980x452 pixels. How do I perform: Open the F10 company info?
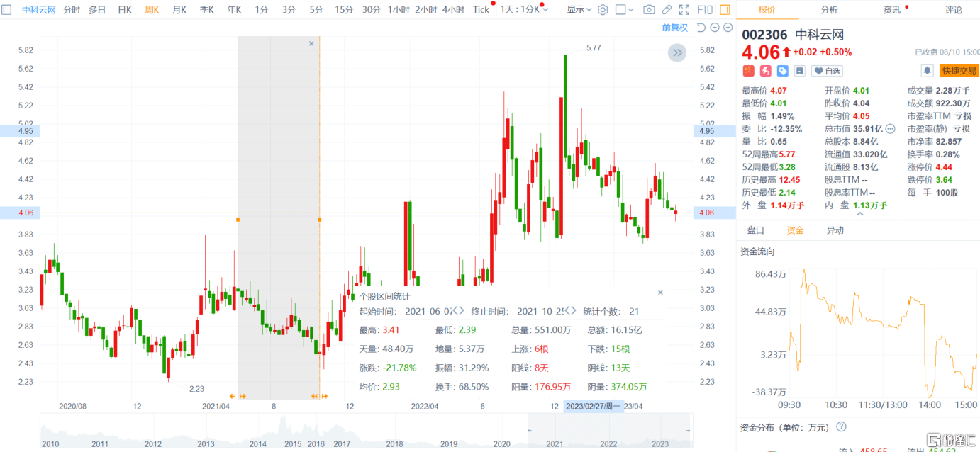click(706, 10)
